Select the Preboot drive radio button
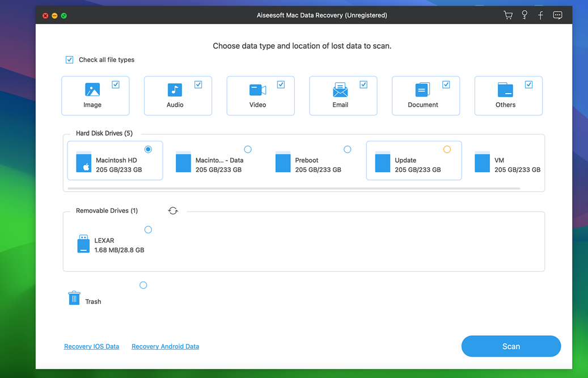 (347, 149)
